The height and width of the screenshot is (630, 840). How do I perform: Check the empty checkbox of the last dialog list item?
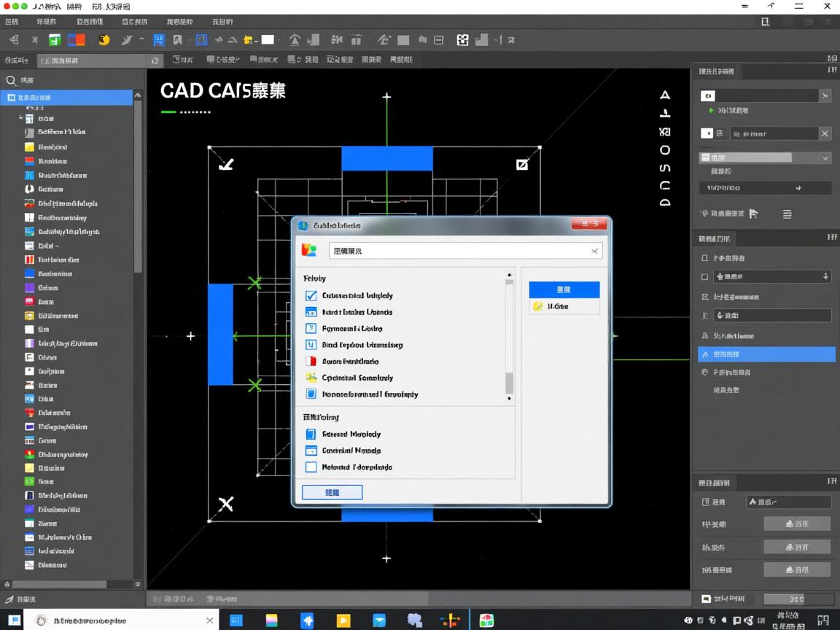pos(311,467)
